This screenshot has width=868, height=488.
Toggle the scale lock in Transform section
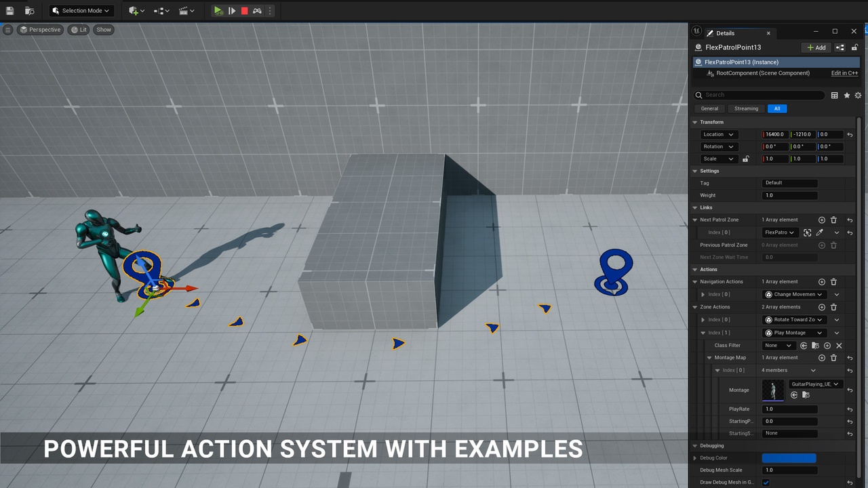745,158
